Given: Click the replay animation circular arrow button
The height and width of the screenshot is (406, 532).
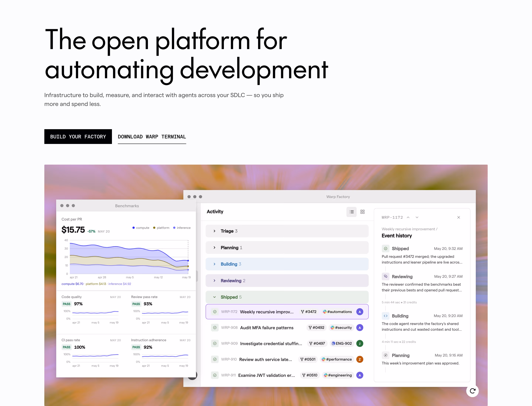Looking at the screenshot, I should pyautogui.click(x=472, y=390).
